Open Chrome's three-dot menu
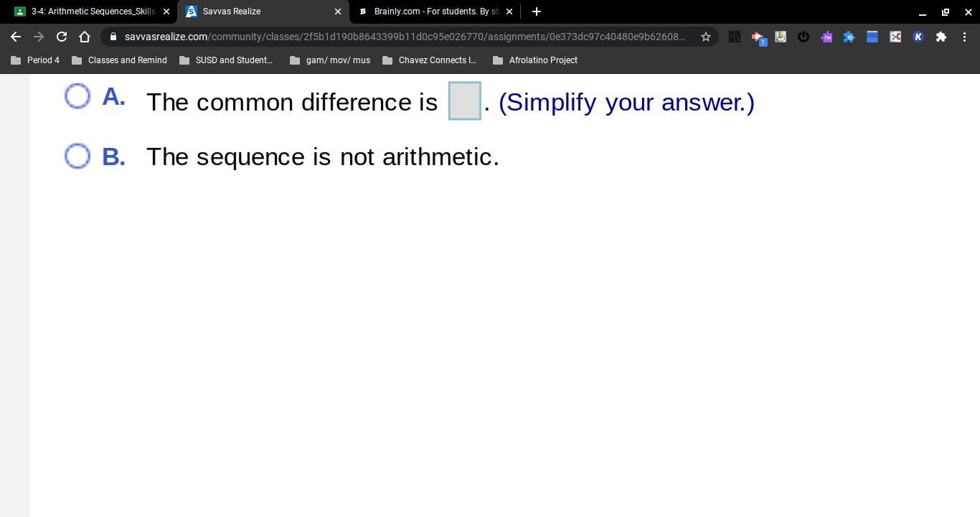This screenshot has width=980, height=517. pos(964,37)
